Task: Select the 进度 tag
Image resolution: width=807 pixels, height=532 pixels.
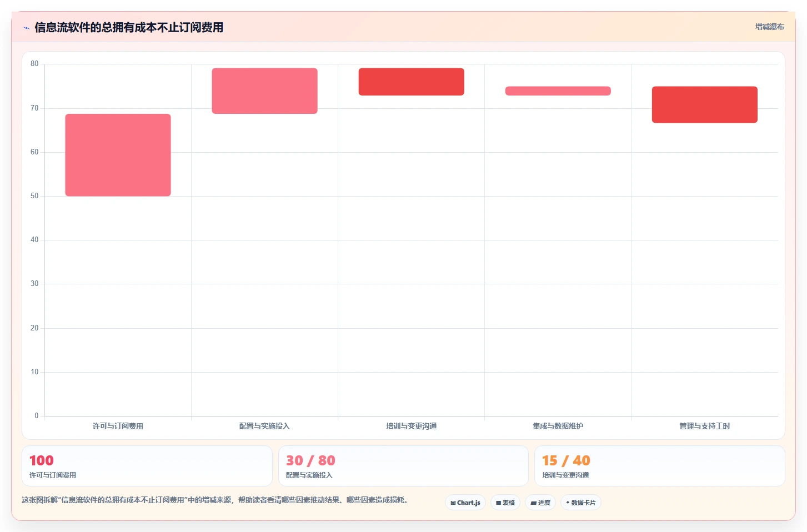Action: click(x=540, y=503)
